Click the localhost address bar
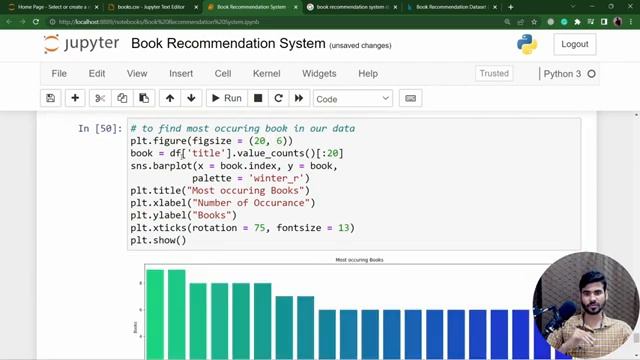 coord(159,22)
